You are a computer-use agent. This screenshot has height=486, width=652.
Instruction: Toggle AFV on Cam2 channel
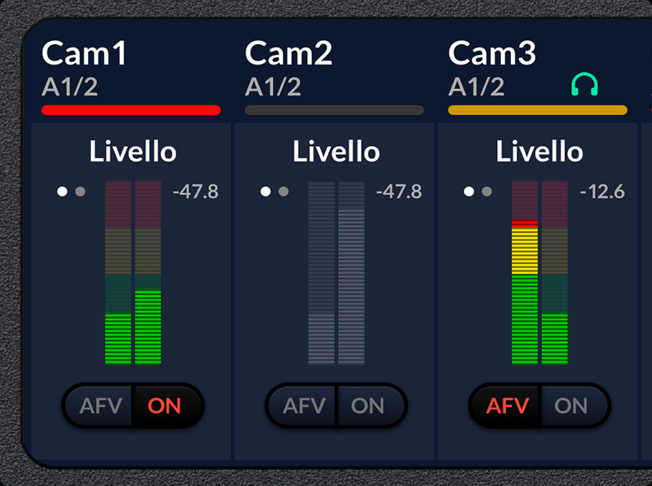click(x=303, y=406)
